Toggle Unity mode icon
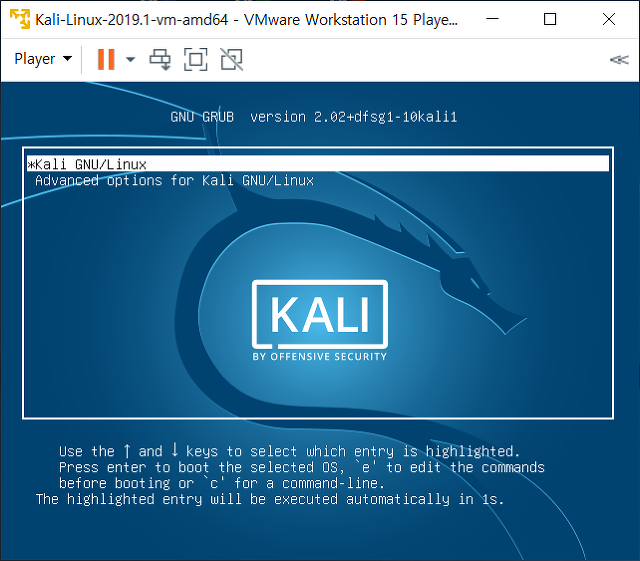 click(231, 60)
